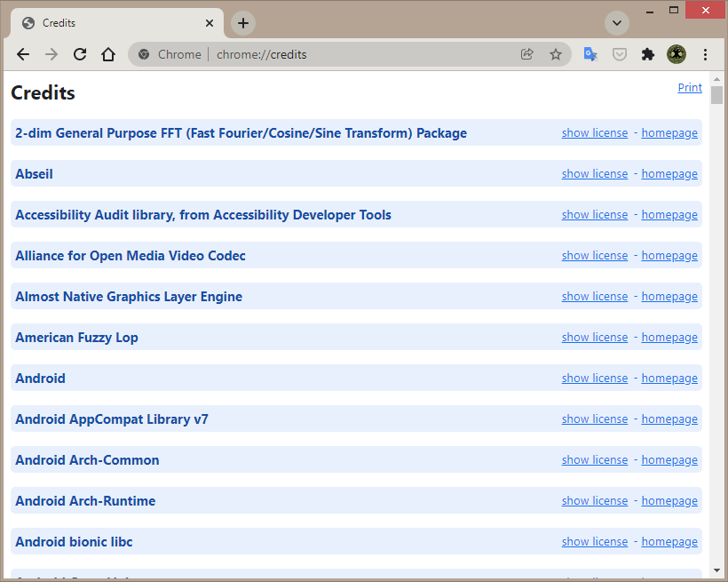Click the Print link
The height and width of the screenshot is (582, 728).
click(x=690, y=87)
